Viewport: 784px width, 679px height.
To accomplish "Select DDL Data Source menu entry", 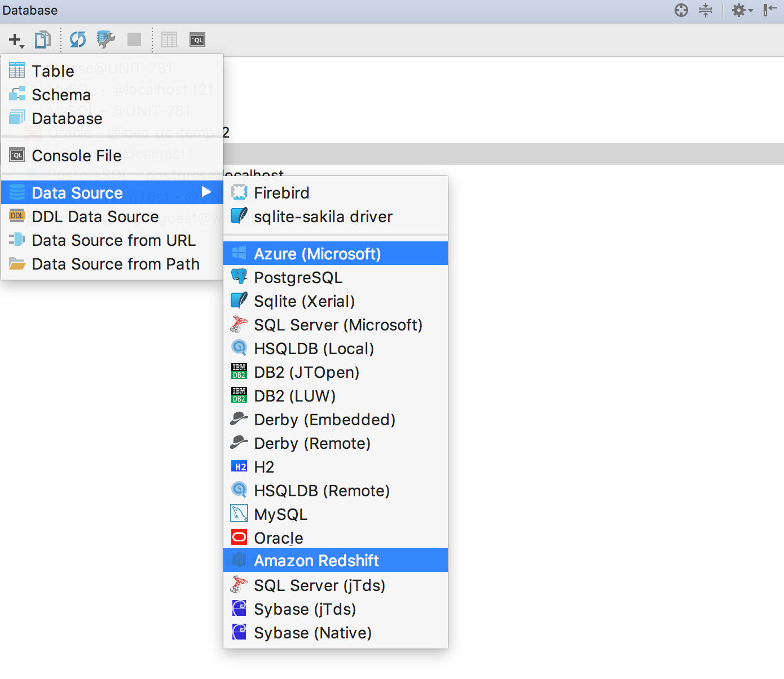I will [x=112, y=217].
